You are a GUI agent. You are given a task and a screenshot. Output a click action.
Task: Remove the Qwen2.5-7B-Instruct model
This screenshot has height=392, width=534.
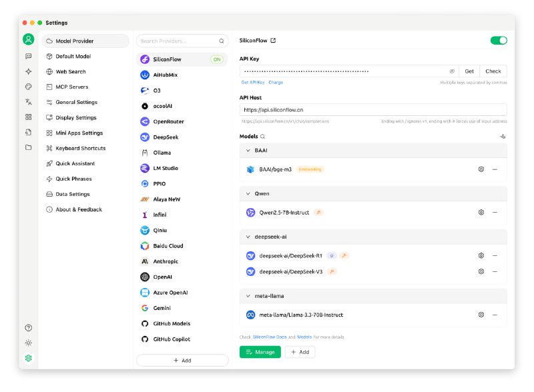[495, 212]
